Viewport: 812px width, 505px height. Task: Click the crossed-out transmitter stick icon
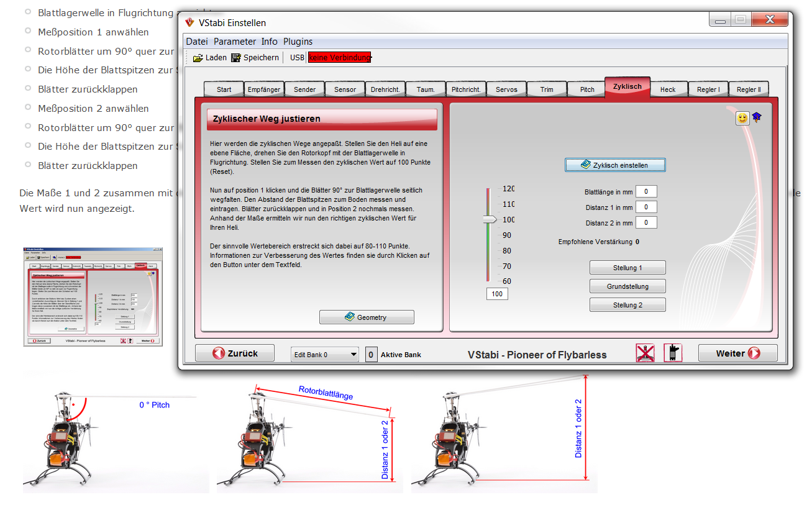[645, 353]
